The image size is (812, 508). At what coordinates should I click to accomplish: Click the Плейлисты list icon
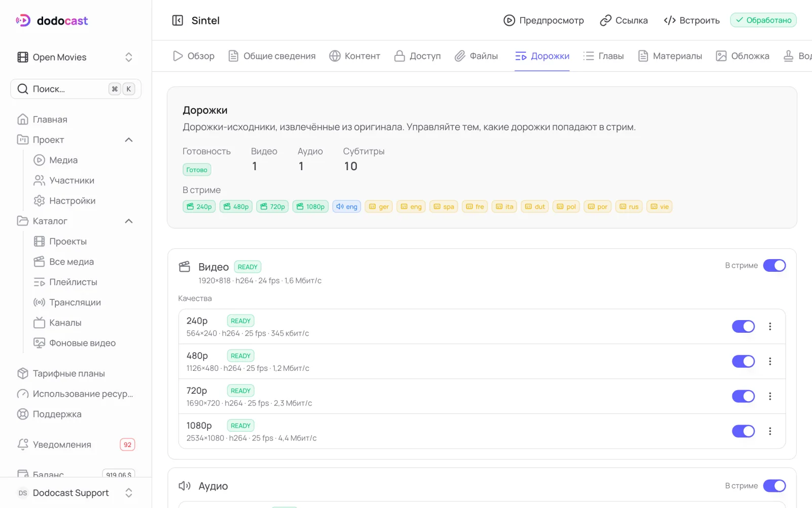(39, 282)
